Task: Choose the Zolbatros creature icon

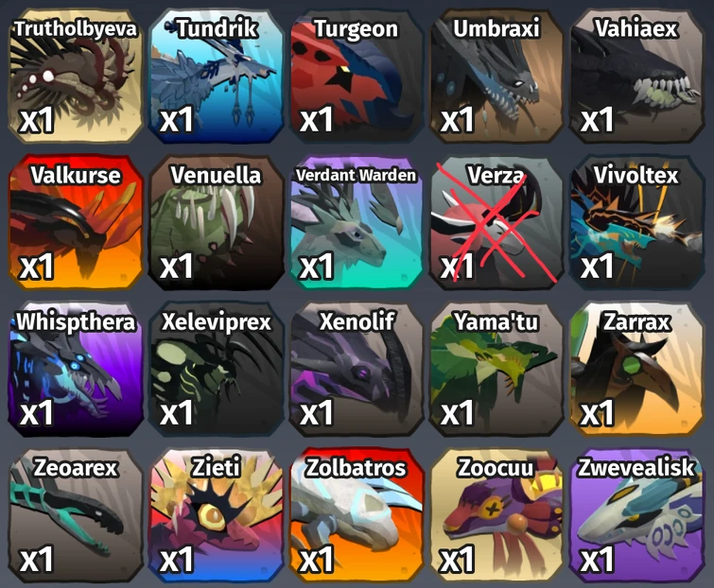Action: coord(357,515)
